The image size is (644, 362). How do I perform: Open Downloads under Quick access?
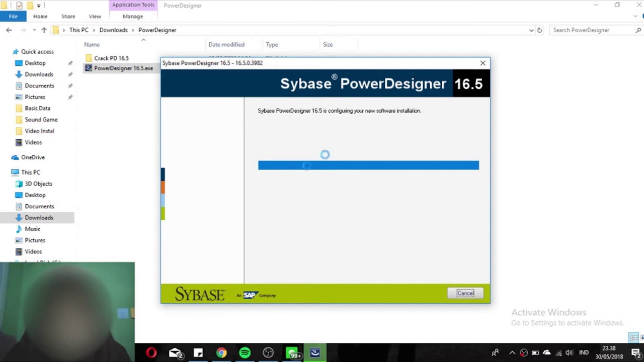coord(39,74)
